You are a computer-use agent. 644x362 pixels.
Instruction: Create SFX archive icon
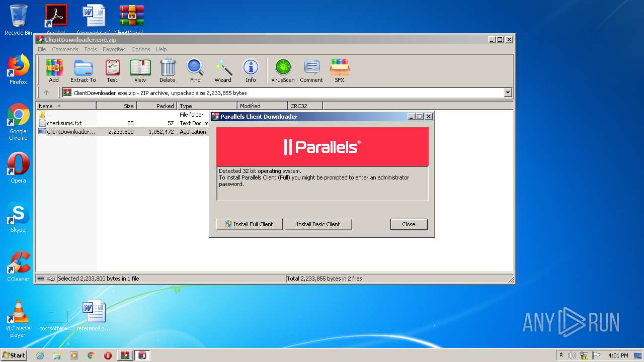coord(340,71)
